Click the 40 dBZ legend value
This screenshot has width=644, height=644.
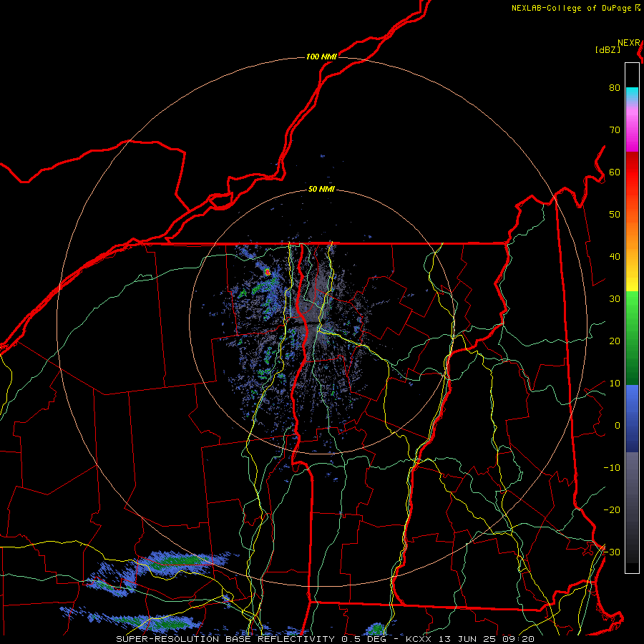click(615, 257)
